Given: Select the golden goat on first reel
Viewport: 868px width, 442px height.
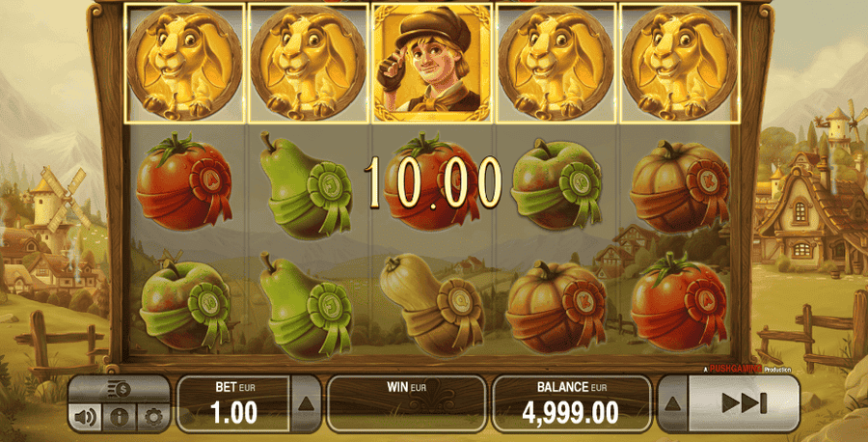Looking at the screenshot, I should click(x=184, y=63).
